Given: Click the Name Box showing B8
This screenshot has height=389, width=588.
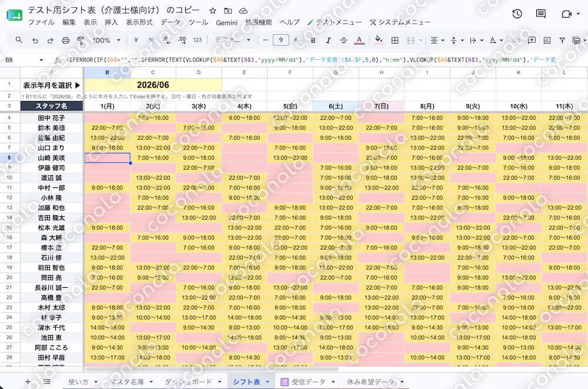Looking at the screenshot, I should (x=19, y=59).
